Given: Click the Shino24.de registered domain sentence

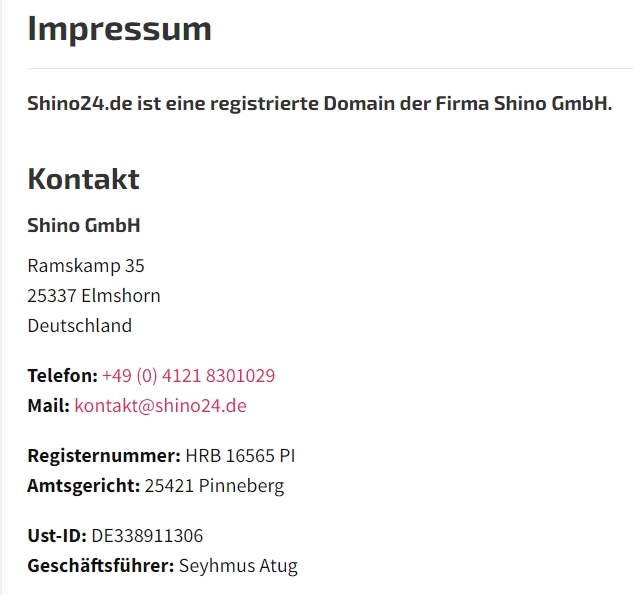Looking at the screenshot, I should tap(320, 103).
